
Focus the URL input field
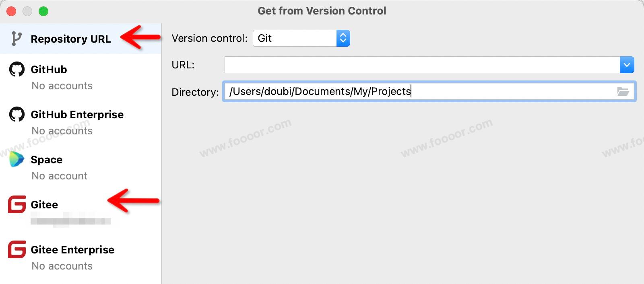pos(422,65)
